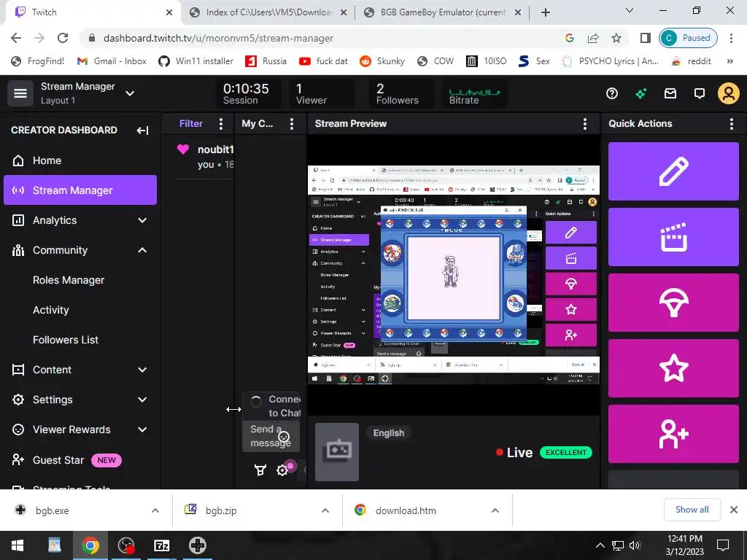Go to Home in the sidebar
This screenshot has height=560, width=747.
[80, 160]
